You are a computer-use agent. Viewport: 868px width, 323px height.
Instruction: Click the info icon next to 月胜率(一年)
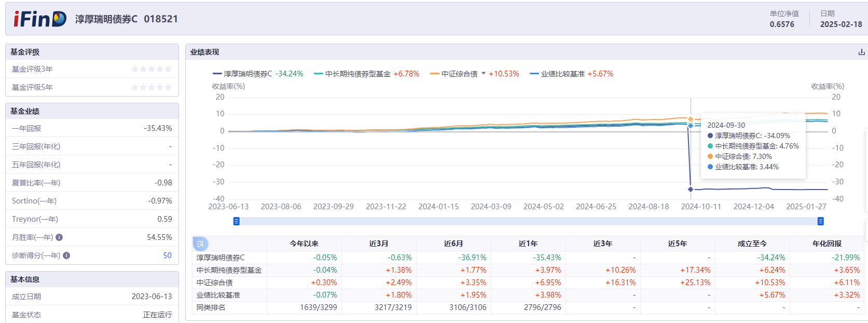[59, 237]
